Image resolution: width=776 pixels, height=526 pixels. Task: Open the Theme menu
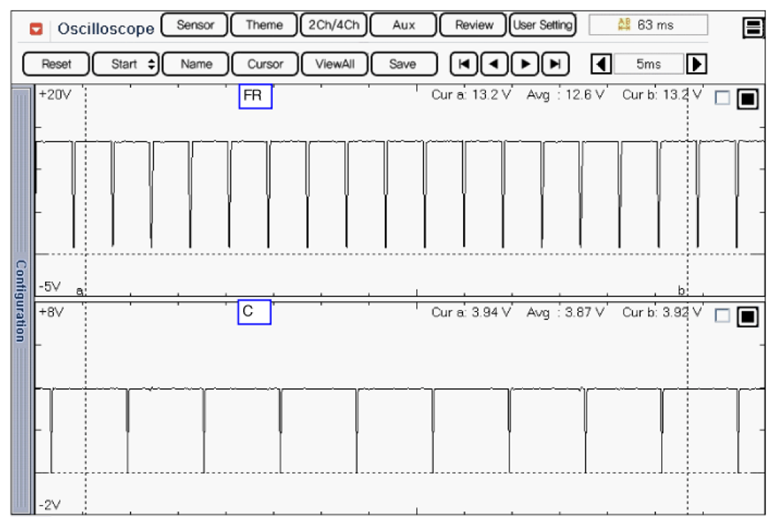point(264,25)
